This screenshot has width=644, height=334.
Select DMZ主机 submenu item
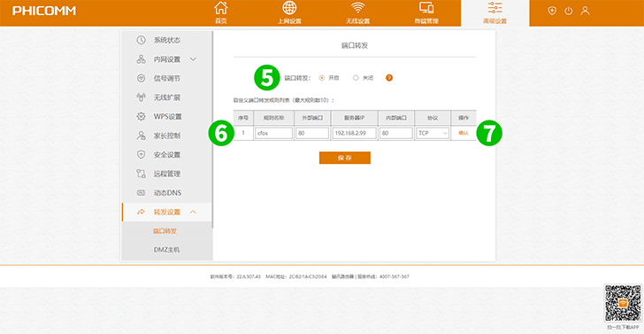click(x=167, y=250)
